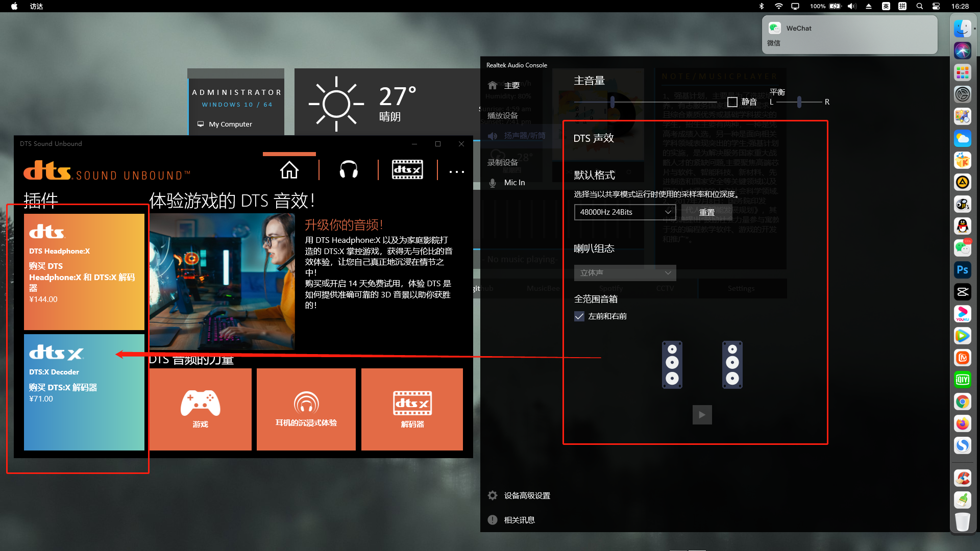Open Finder from the dock
The width and height of the screenshot is (980, 551).
[963, 29]
